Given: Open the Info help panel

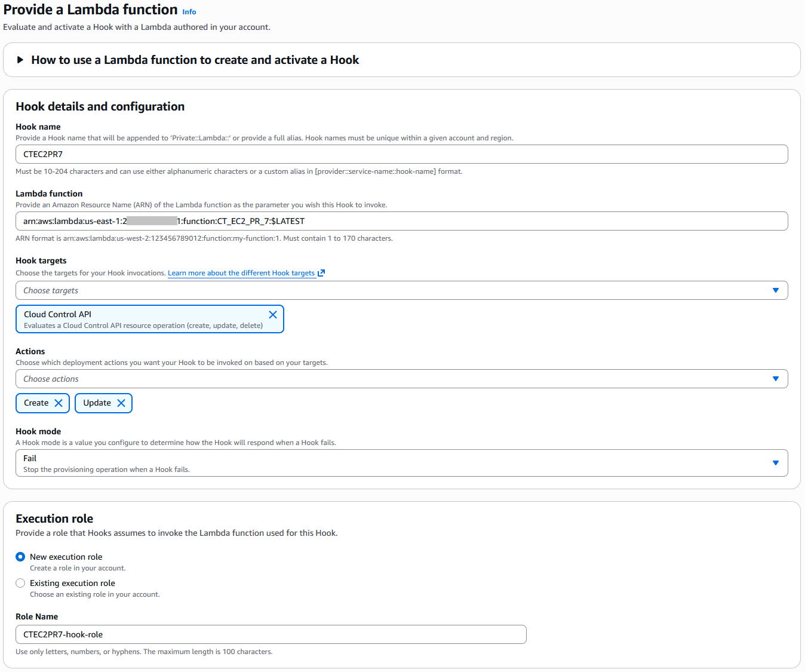Looking at the screenshot, I should tap(189, 11).
